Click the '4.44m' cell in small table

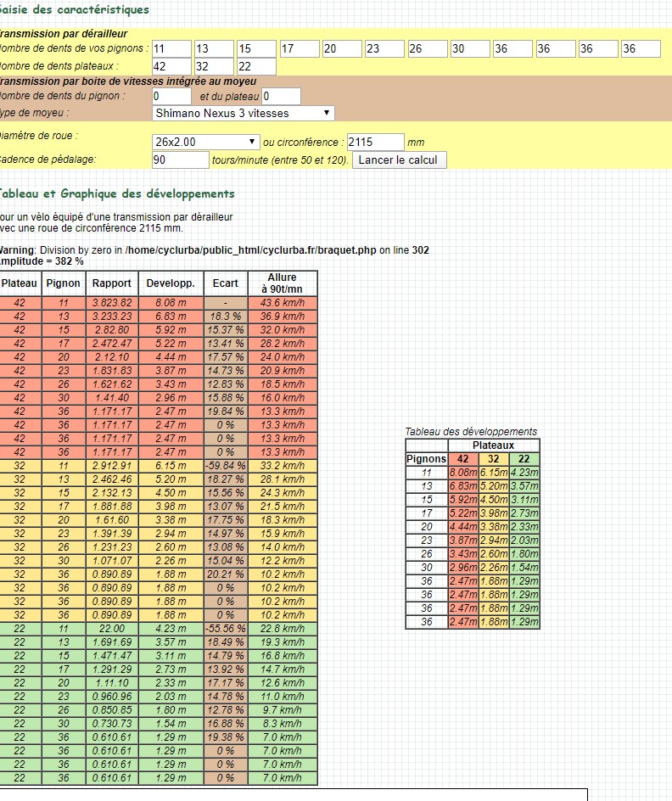tap(463, 527)
